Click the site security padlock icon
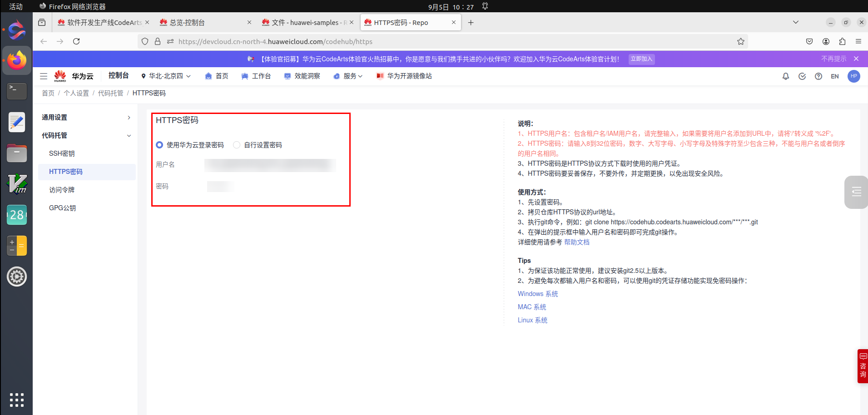 click(x=158, y=41)
